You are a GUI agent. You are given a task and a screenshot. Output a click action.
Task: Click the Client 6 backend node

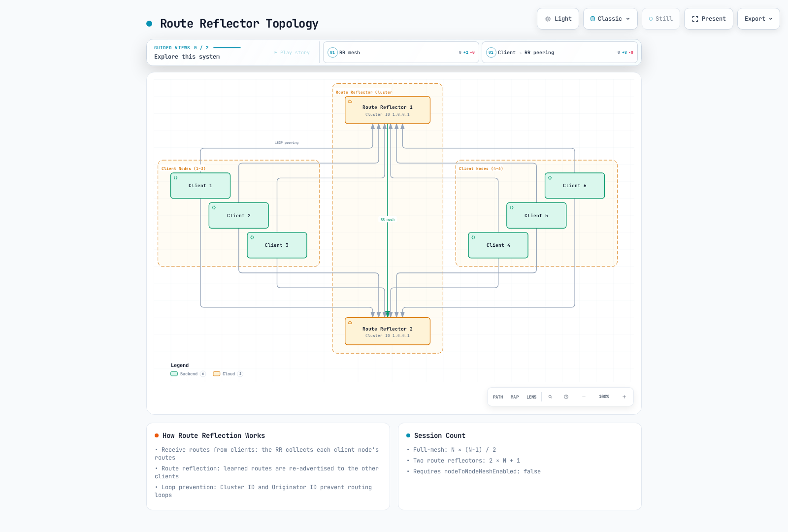pos(575,186)
